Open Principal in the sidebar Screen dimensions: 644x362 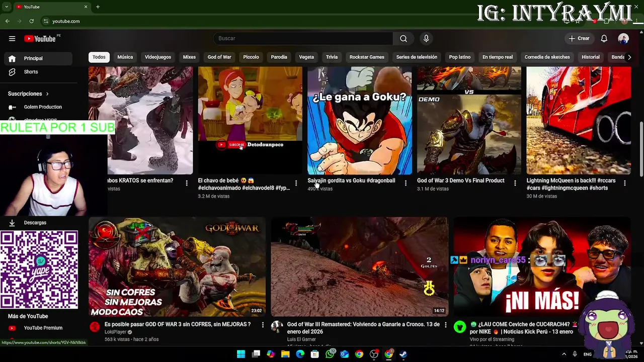pos(38,58)
